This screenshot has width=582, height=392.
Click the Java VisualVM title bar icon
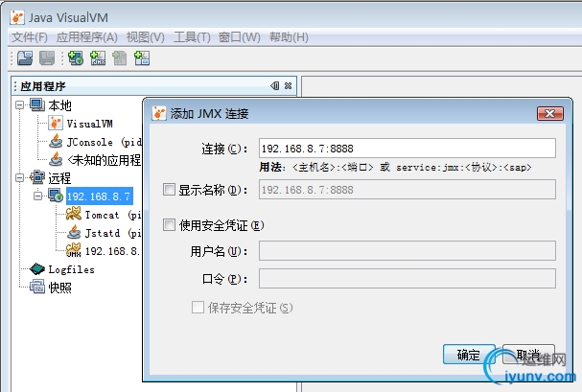tap(17, 17)
